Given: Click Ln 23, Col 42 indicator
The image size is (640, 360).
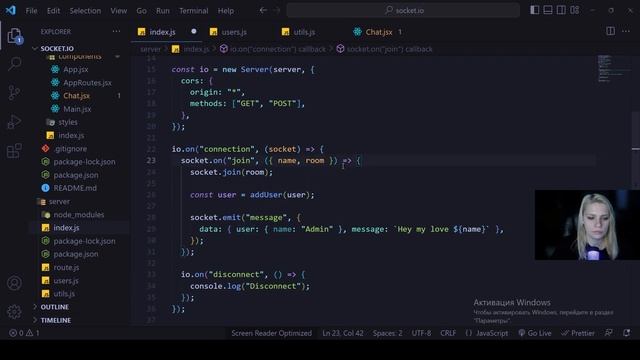Looking at the screenshot, I should [343, 333].
